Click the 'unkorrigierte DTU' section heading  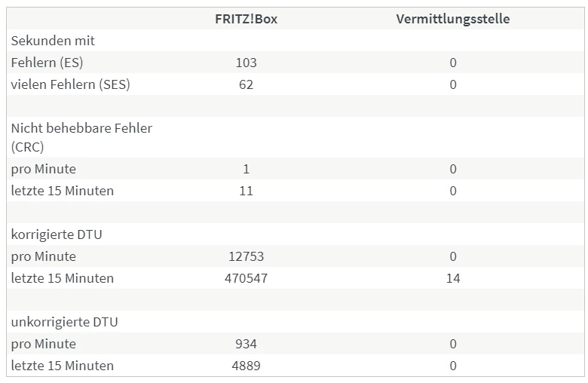pyautogui.click(x=64, y=322)
